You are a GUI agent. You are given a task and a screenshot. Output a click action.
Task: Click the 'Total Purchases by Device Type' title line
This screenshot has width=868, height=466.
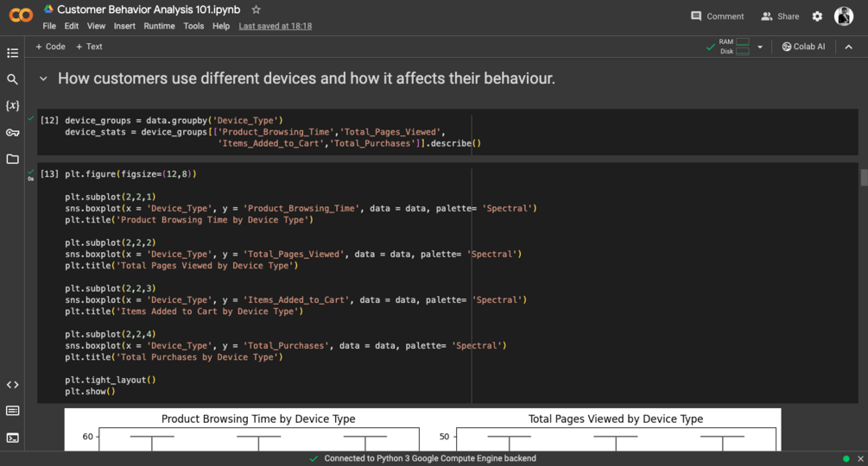click(x=174, y=357)
